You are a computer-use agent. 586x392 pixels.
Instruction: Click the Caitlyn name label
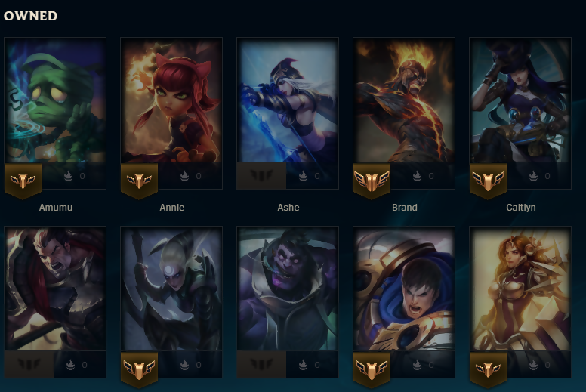pos(520,208)
